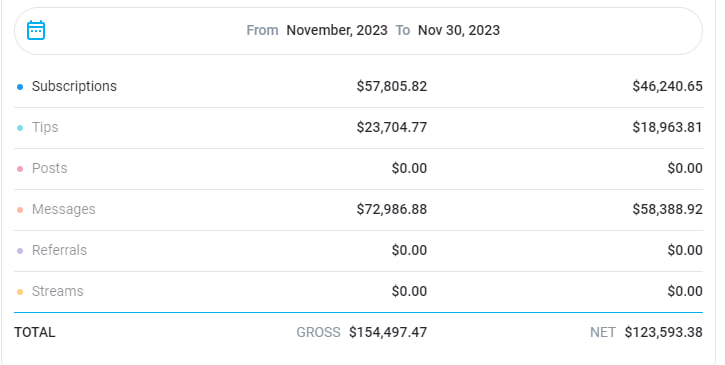725x365 pixels.
Task: Click the Subscriptions gross amount $57,805.82
Action: [x=392, y=87]
